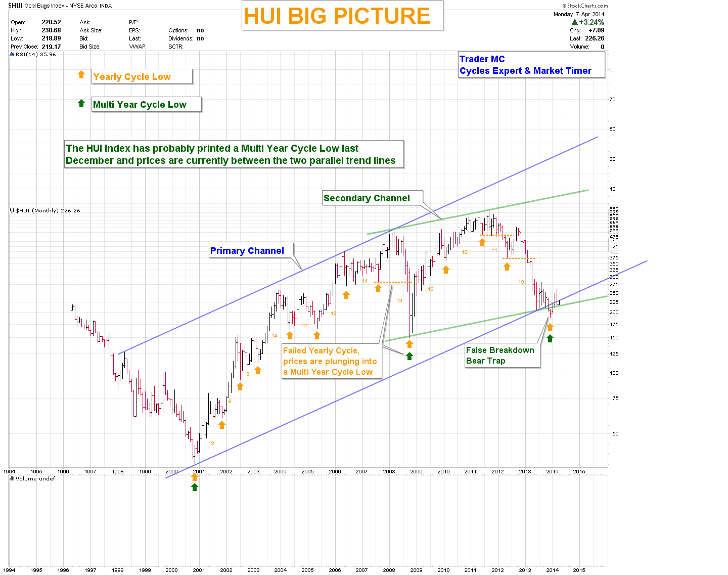Image resolution: width=728 pixels, height=575 pixels.
Task: Click the Prev Close value 219.17
Action: [x=51, y=47]
